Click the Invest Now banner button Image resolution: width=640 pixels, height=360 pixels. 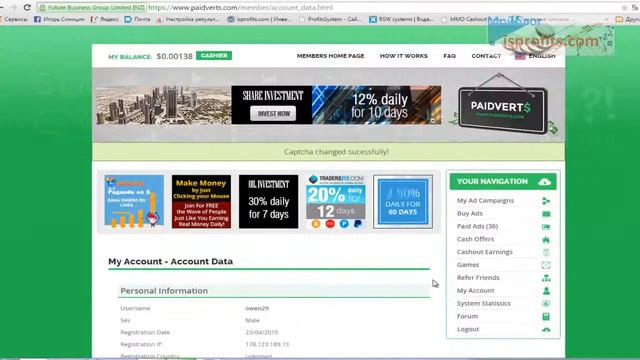(x=273, y=114)
